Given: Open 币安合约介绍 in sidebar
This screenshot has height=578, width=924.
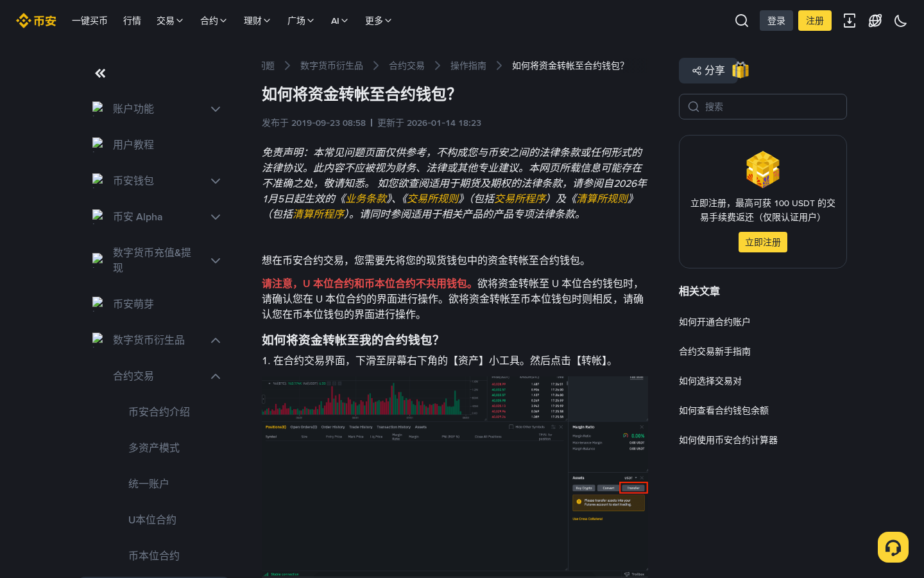Looking at the screenshot, I should pos(159,412).
